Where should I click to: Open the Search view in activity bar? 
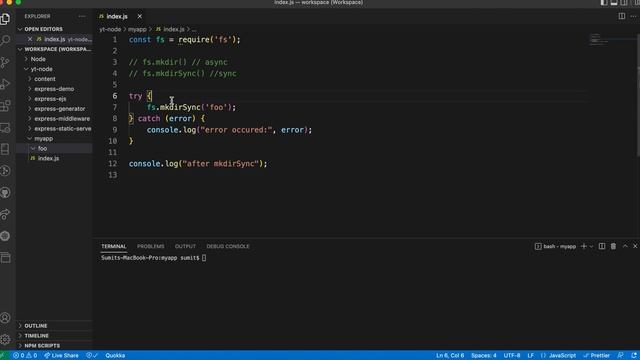pyautogui.click(x=5, y=40)
